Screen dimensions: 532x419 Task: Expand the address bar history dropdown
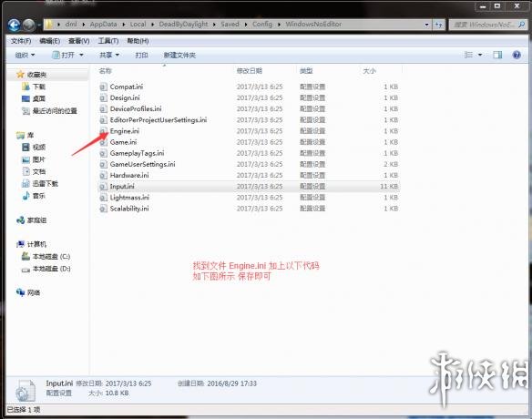point(426,25)
